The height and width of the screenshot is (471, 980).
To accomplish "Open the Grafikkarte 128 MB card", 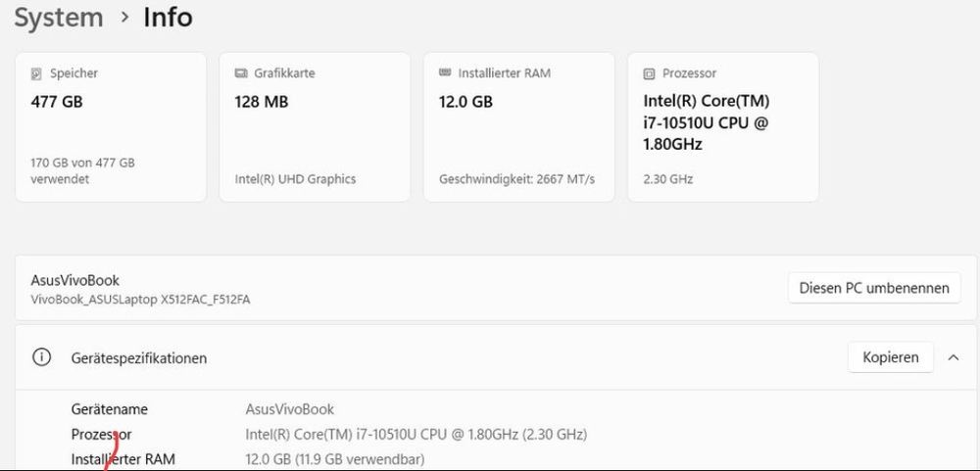I will pos(315,127).
